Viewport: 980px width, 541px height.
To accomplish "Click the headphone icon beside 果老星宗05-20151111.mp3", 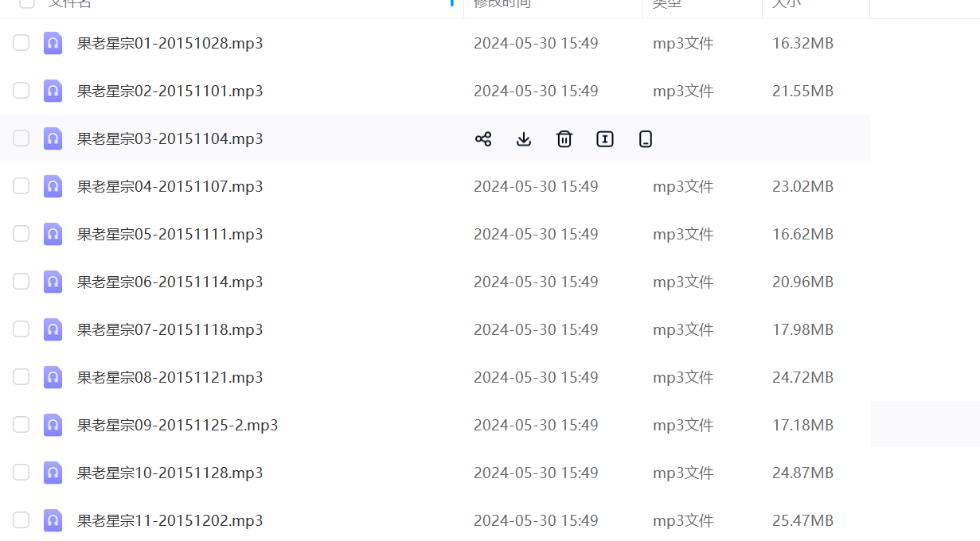I will [53, 234].
